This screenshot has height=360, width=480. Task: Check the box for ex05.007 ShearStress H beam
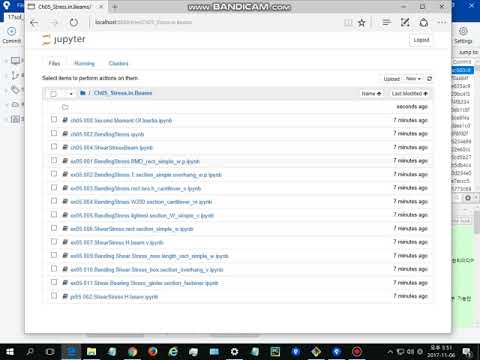[x=54, y=241]
